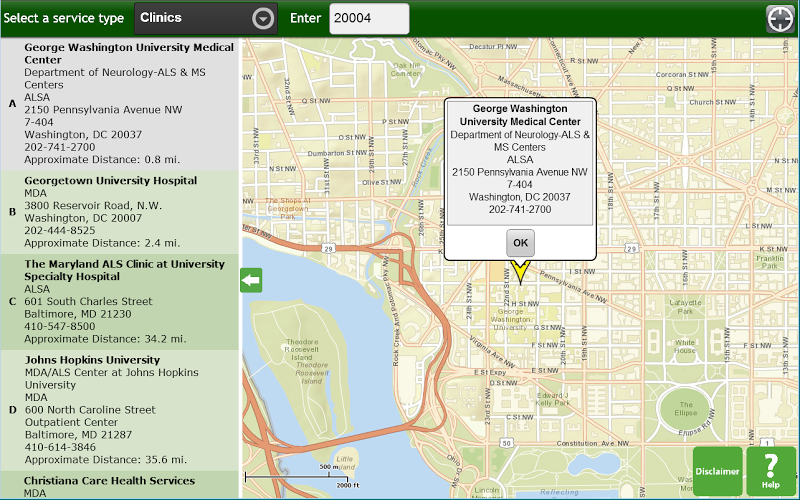800x500 pixels.
Task: Choose The Maryland ALS Clinic result
Action: (x=120, y=301)
